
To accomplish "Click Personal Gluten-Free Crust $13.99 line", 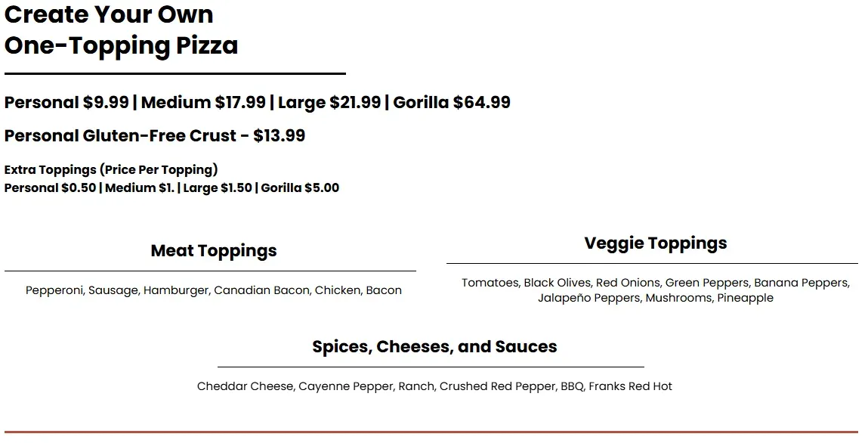I will [x=155, y=136].
